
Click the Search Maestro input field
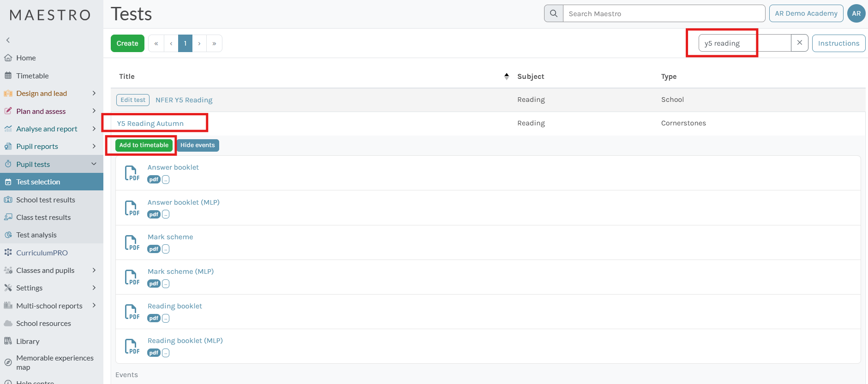(664, 14)
